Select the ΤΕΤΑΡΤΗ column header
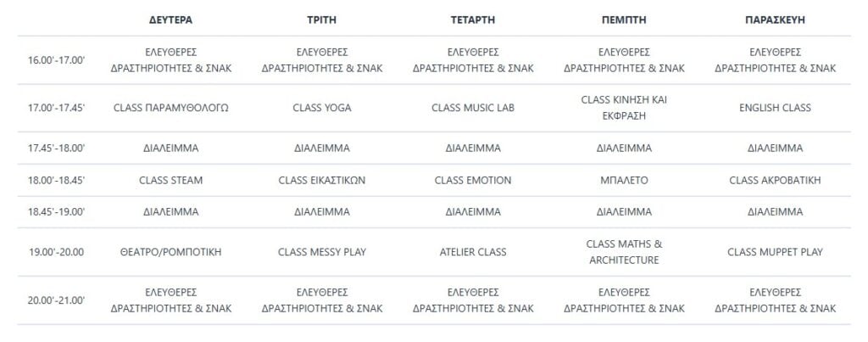Viewport: 868px width, 342px height. [x=472, y=18]
